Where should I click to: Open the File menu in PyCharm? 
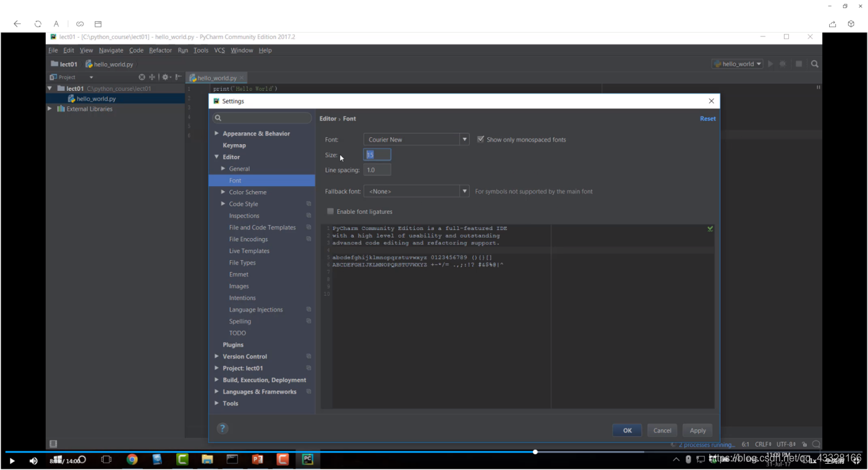[53, 50]
